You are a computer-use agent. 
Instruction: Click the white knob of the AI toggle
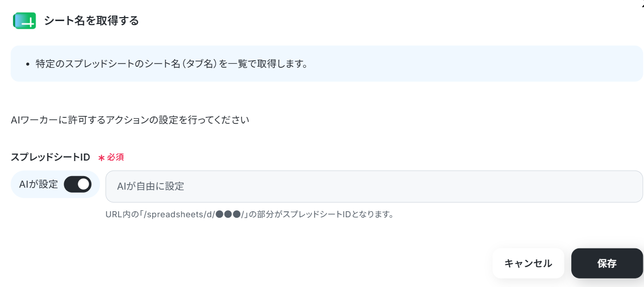[x=83, y=184]
